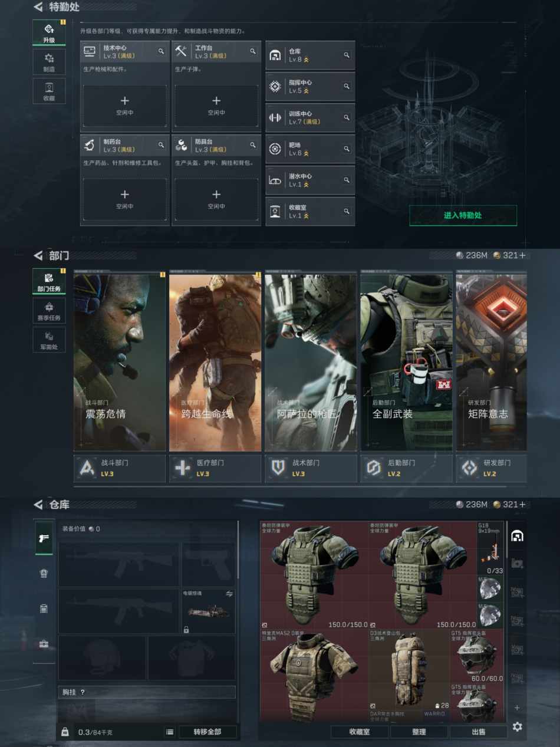
Task: Open the settings gear in warehouse sidebar
Action: tap(517, 726)
